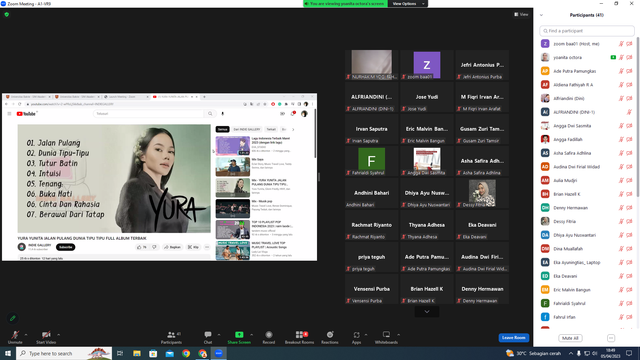
Task: Toggle muted mic icon for Angga Fadillah
Action: pos(621,140)
